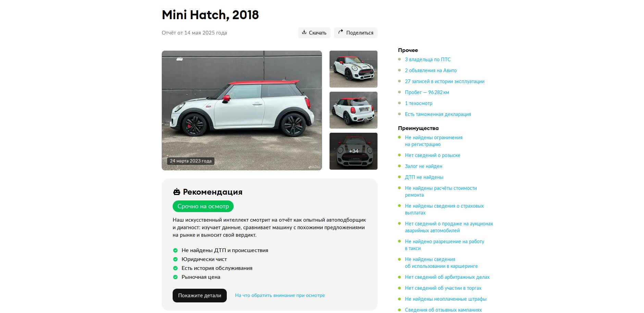Click checkmark next to Не найдены ДТП и происшествия
The width and height of the screenshot is (644, 313).
click(175, 250)
